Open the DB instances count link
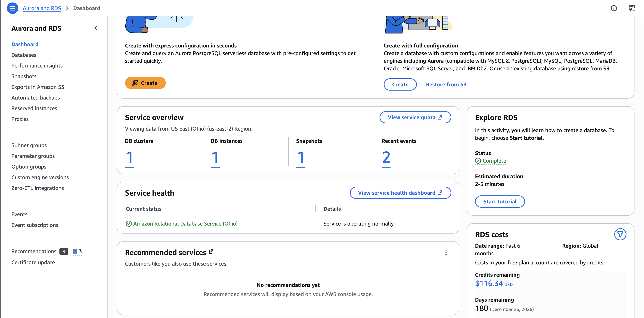The height and width of the screenshot is (318, 644). tap(215, 158)
